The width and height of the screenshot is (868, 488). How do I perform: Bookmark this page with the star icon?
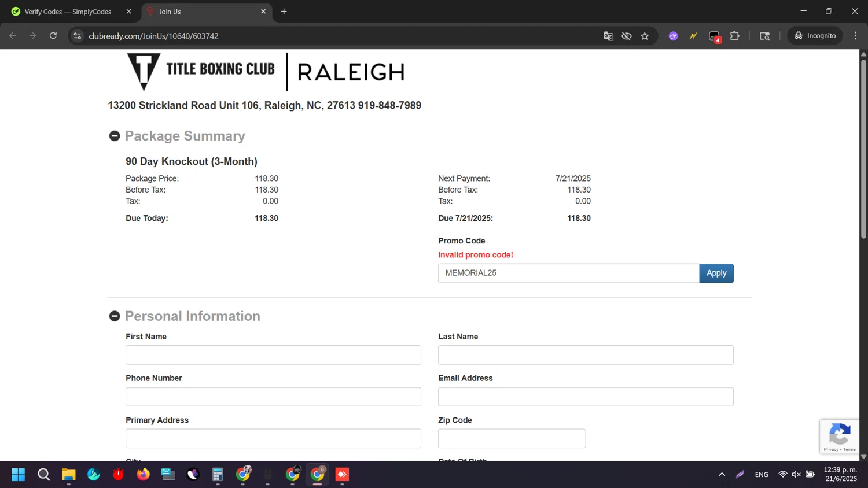click(645, 36)
